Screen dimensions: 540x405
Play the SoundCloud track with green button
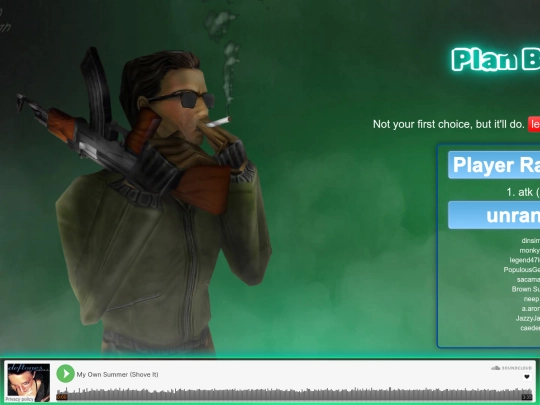(65, 374)
